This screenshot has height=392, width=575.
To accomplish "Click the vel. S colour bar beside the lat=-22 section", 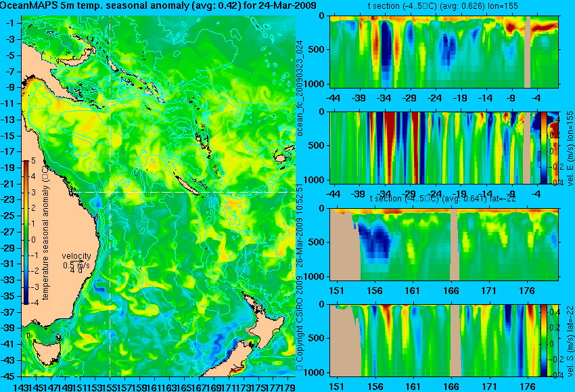I will pos(543,341).
